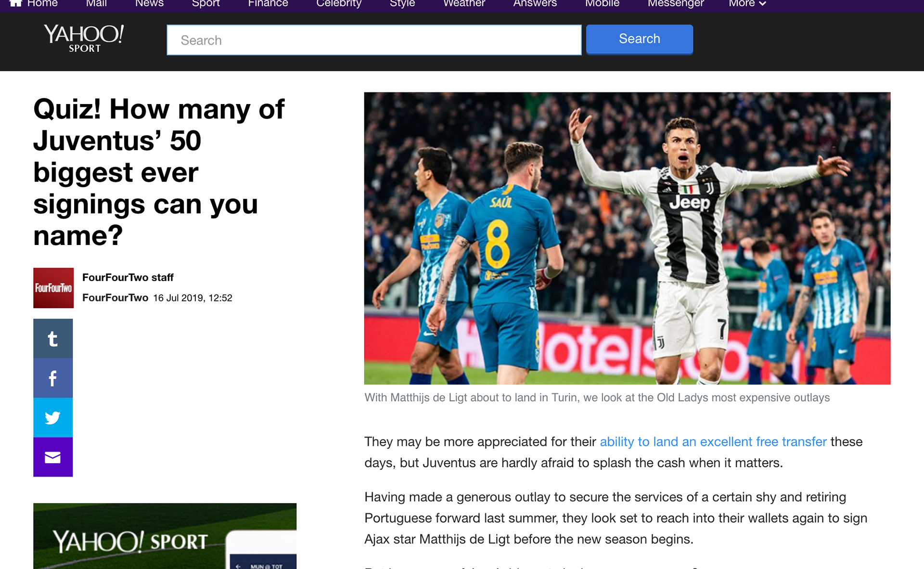Open the Mail menu item
The image size is (924, 569).
pyautogui.click(x=96, y=3)
